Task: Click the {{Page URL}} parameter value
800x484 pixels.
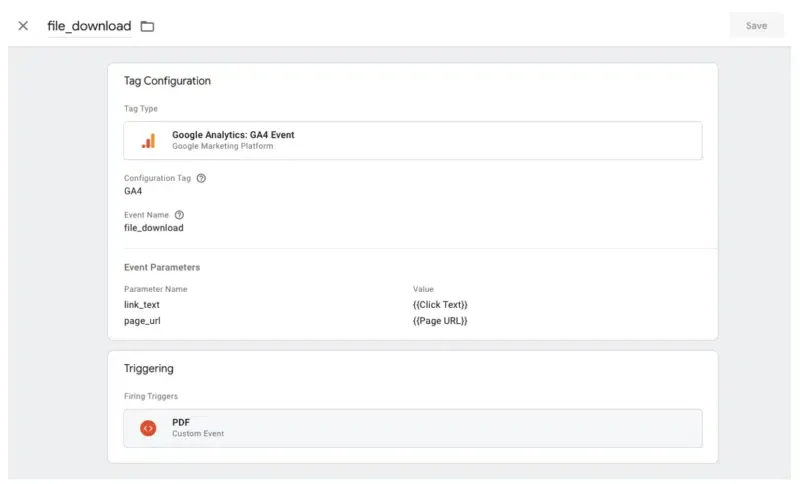Action: pyautogui.click(x=440, y=321)
